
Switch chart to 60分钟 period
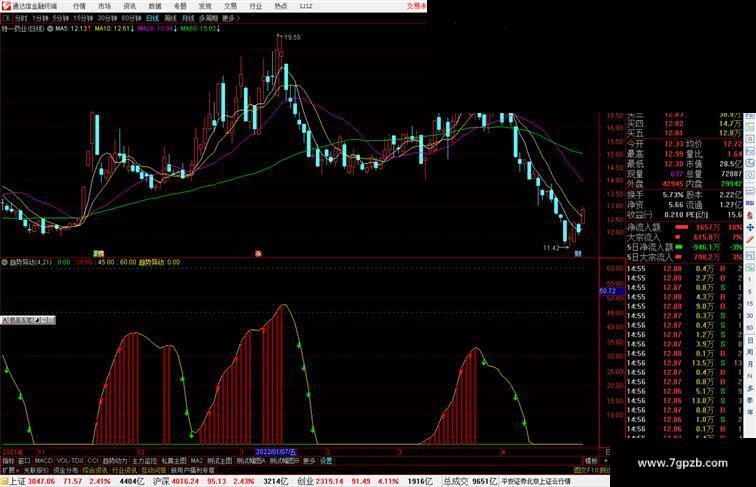[131, 18]
